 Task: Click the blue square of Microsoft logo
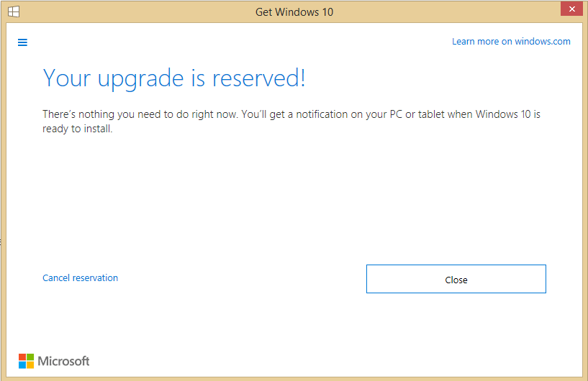coord(22,365)
